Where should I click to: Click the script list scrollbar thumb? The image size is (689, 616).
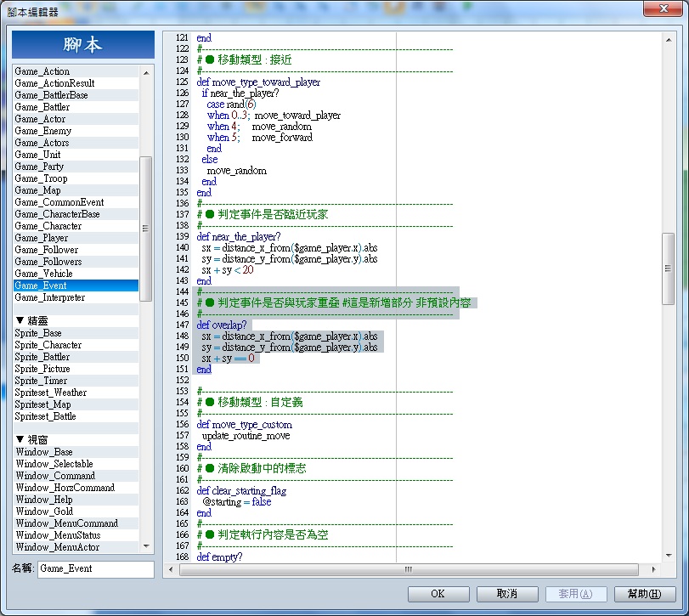click(x=146, y=229)
